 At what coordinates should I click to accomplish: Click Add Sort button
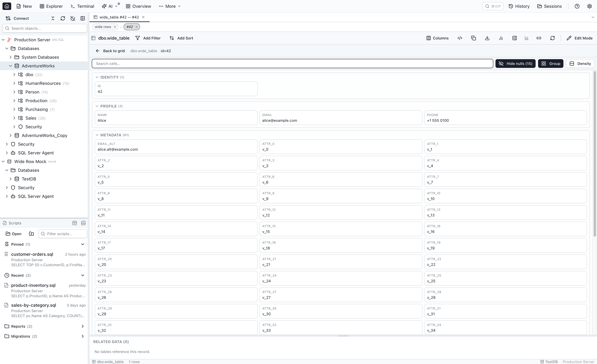tap(181, 38)
